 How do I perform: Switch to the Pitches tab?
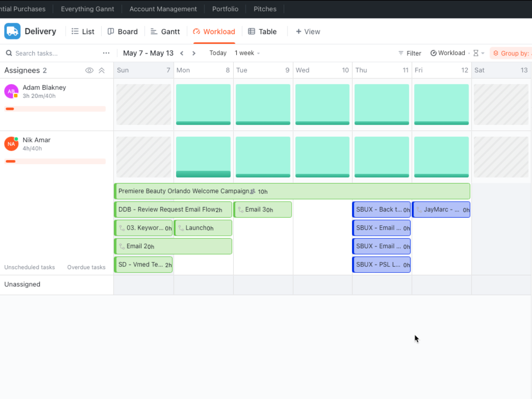click(x=265, y=9)
